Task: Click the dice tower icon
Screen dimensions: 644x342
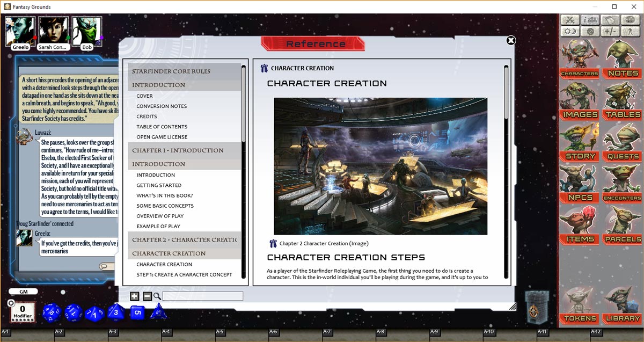Action: 537,307
